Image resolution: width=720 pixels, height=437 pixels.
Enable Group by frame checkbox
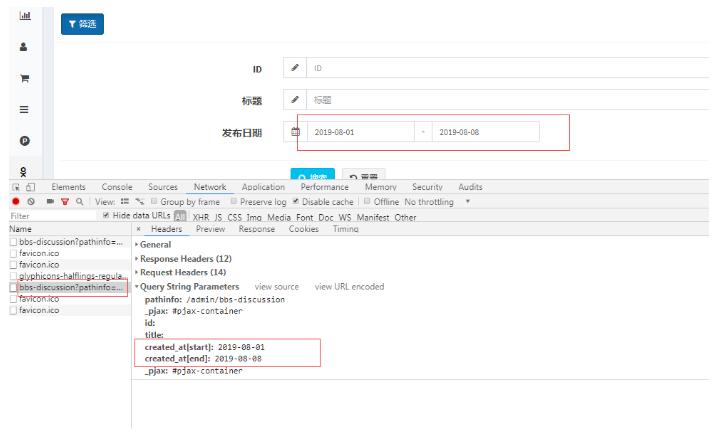(154, 201)
